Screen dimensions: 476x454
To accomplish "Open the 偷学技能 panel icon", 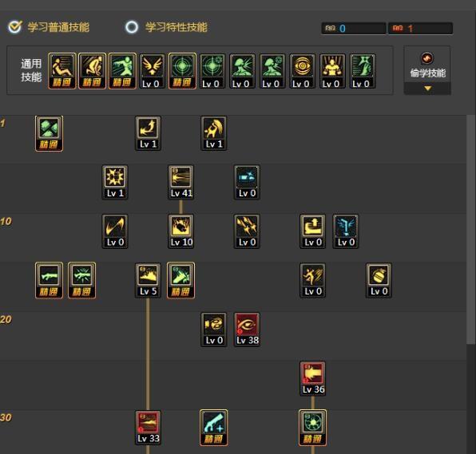I will coord(426,58).
